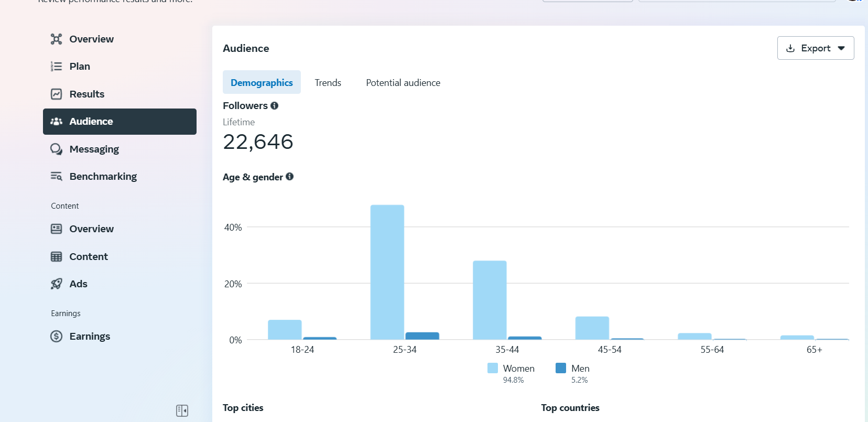Click the Ads rocket icon
Screen dimensions: 868x422
coord(56,284)
